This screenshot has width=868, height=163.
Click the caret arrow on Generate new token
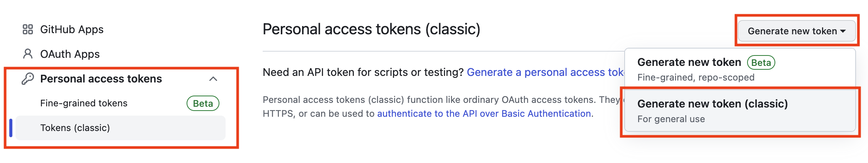(x=843, y=31)
